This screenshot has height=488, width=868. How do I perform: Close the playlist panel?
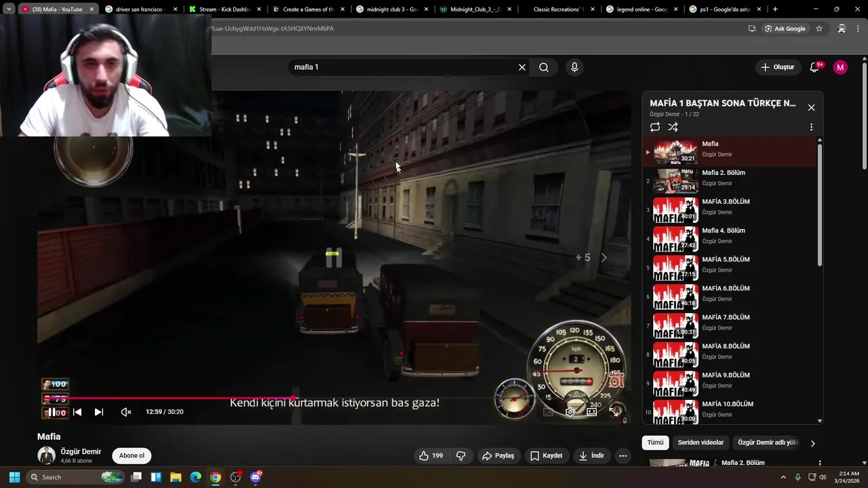pos(811,108)
